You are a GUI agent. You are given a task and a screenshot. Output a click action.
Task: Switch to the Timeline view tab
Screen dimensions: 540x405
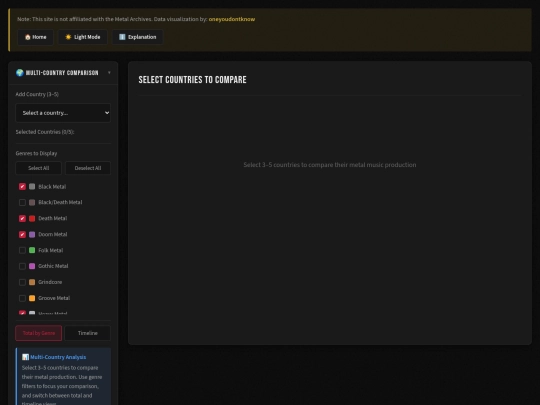pyautogui.click(x=88, y=333)
